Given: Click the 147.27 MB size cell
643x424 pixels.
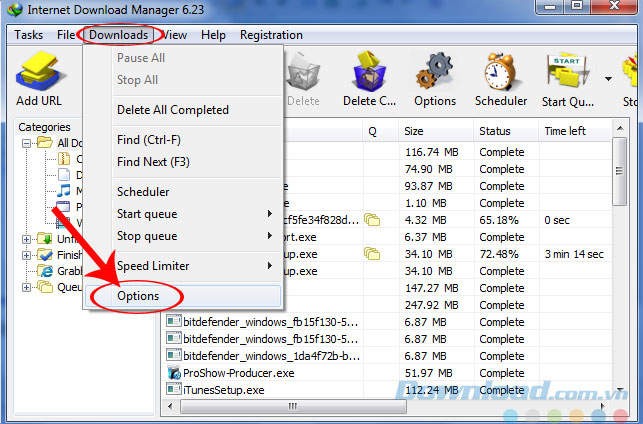Looking at the screenshot, I should tap(431, 288).
